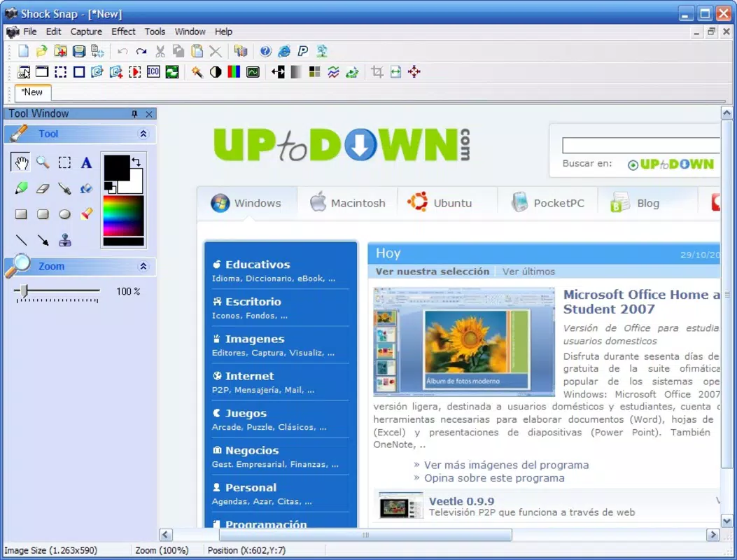Click the grayscale gradient effect icon
The image size is (737, 560).
pos(296,72)
